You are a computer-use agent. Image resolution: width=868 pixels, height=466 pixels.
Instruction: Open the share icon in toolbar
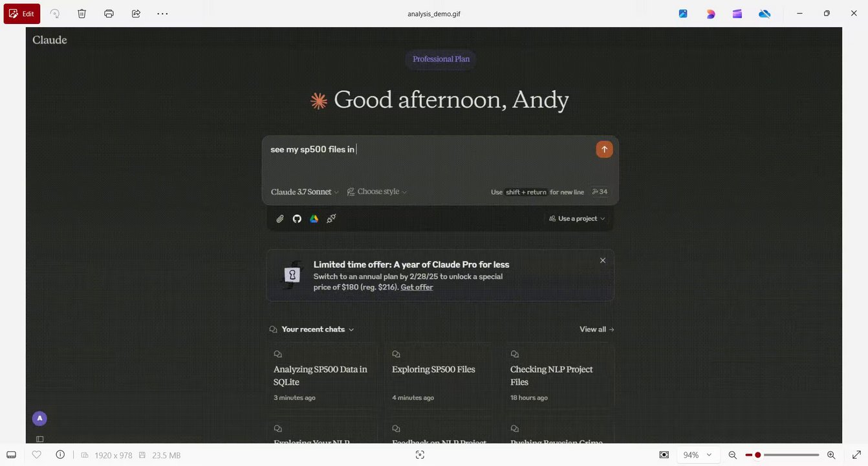pos(136,14)
